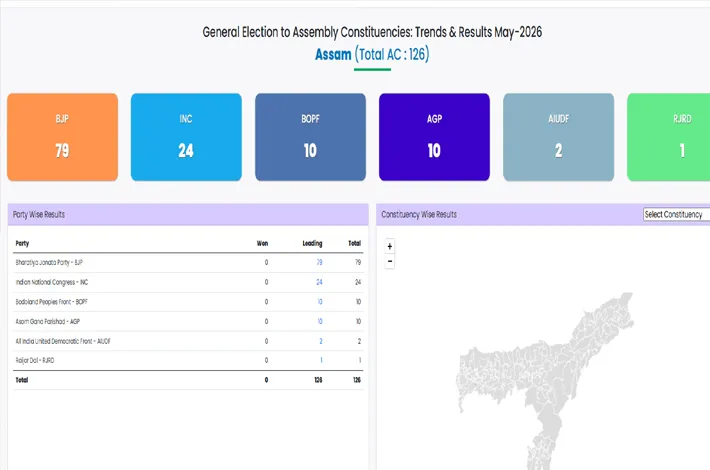This screenshot has height=470, width=710.
Task: Click INC total value 24 in table
Action: click(x=358, y=282)
